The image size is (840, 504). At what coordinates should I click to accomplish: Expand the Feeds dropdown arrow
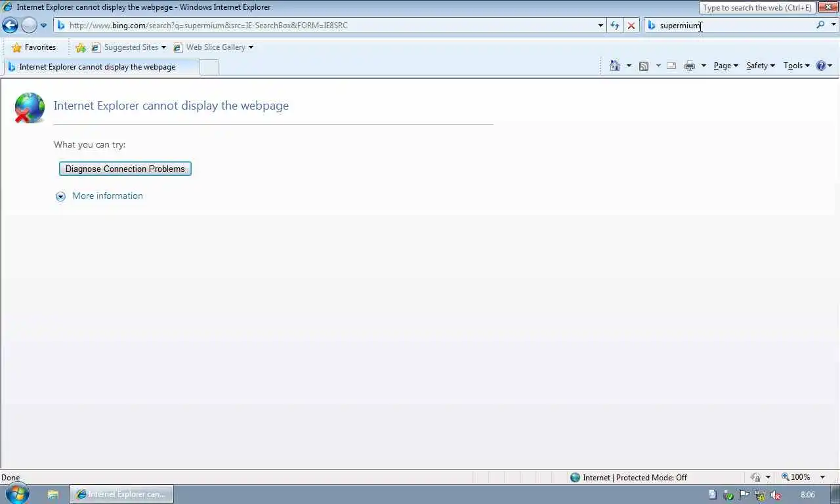tap(658, 66)
